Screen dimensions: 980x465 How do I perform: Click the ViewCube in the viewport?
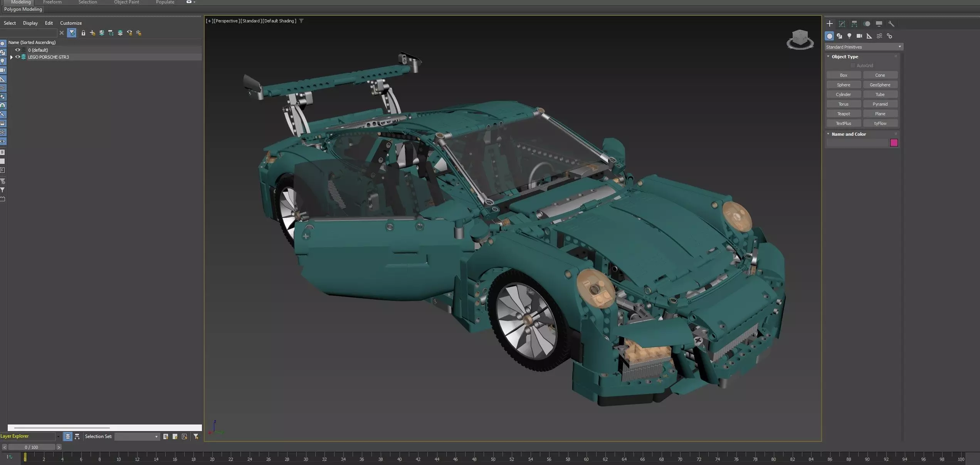pyautogui.click(x=800, y=39)
